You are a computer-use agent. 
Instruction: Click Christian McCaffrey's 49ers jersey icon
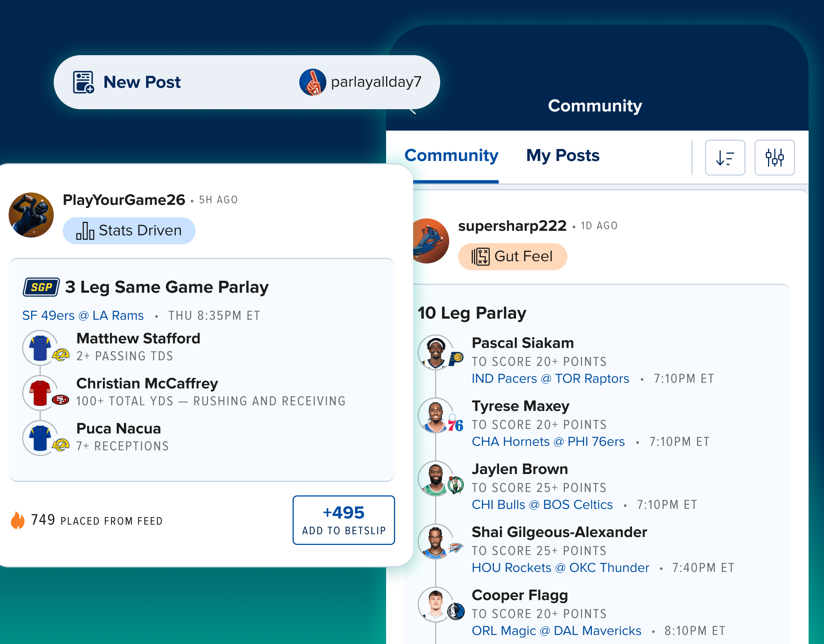tap(40, 393)
